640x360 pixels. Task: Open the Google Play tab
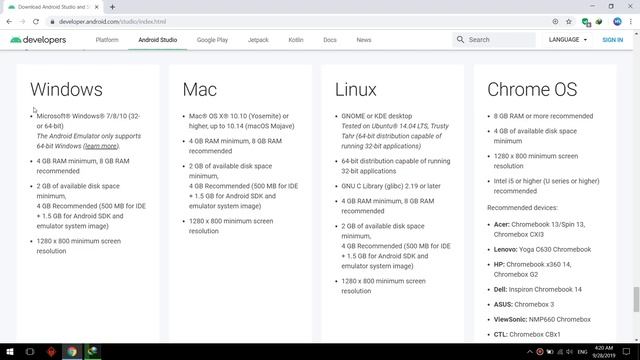coord(212,40)
